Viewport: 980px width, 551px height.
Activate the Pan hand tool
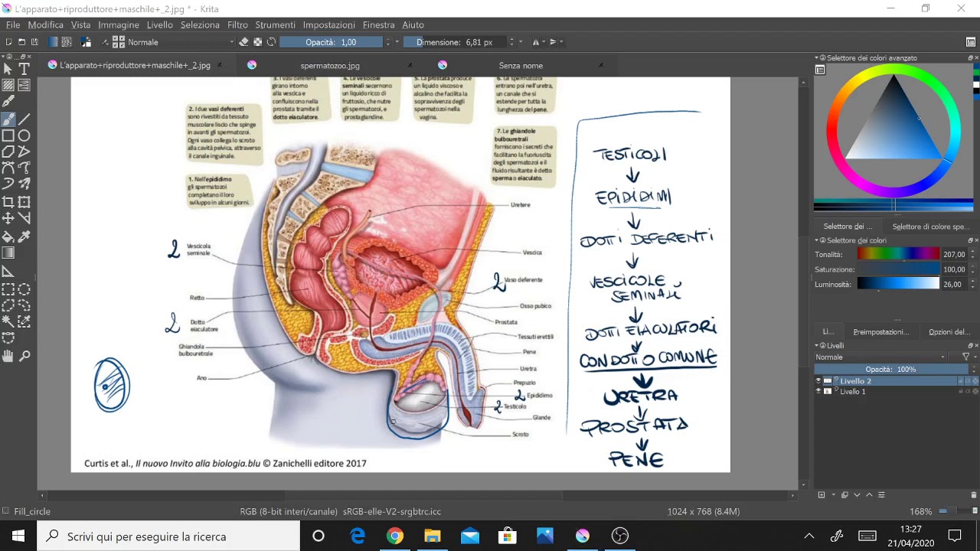point(8,356)
